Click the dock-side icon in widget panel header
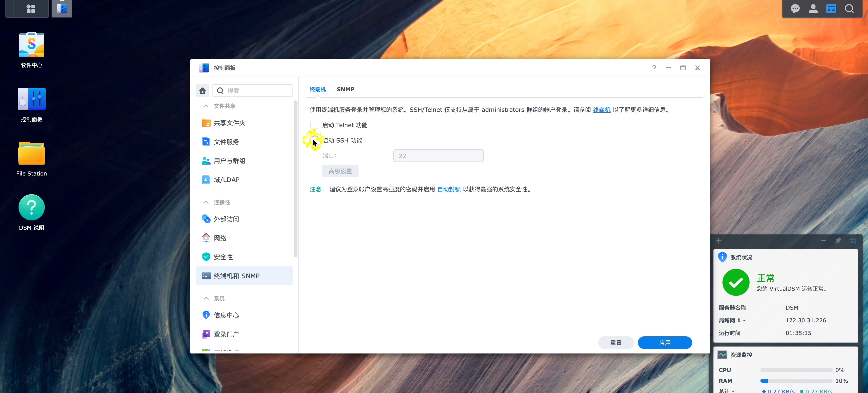868x393 pixels. (x=852, y=241)
